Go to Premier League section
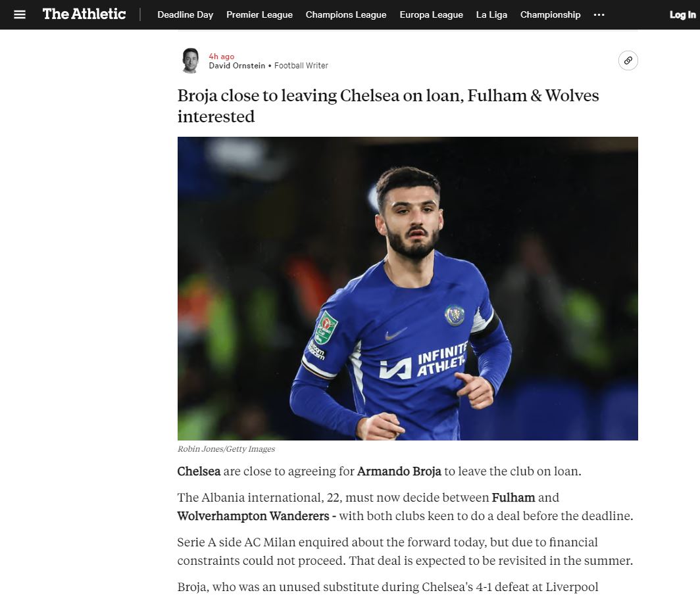This screenshot has width=700, height=595. tap(259, 14)
